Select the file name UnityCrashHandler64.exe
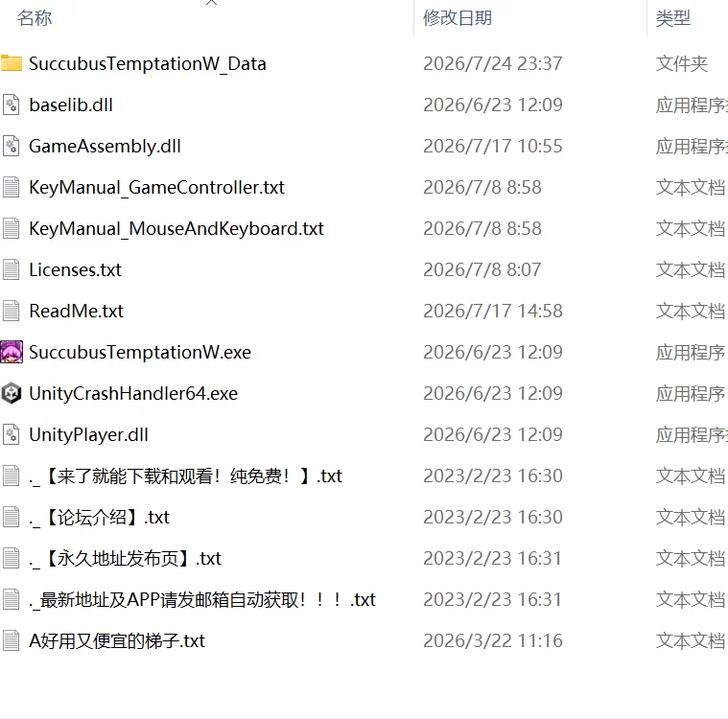728x719 pixels. [x=133, y=394]
